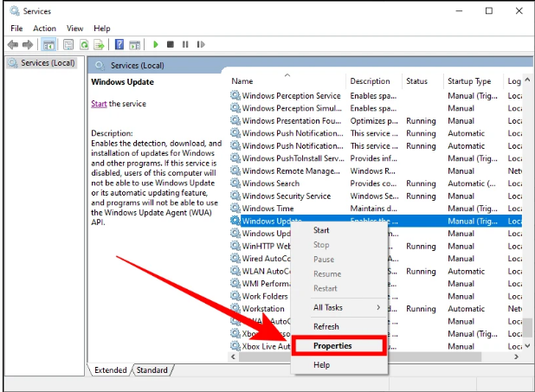Select Windows PushToInstall Serv... row
This screenshot has width=535, height=392.
click(x=376, y=158)
